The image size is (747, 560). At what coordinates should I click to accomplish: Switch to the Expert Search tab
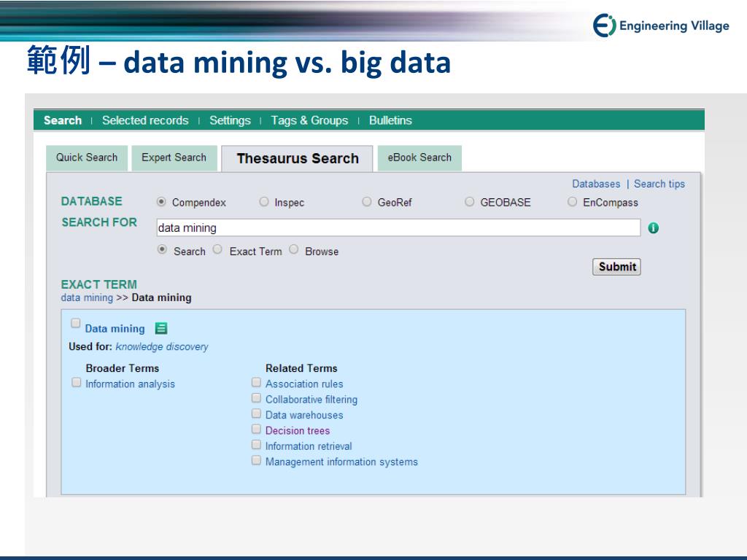(x=174, y=157)
